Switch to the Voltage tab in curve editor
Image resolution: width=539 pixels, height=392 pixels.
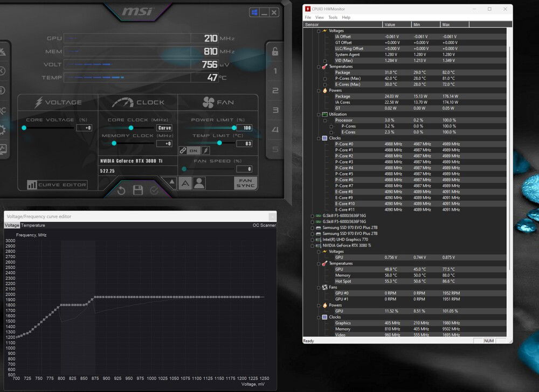click(x=12, y=225)
